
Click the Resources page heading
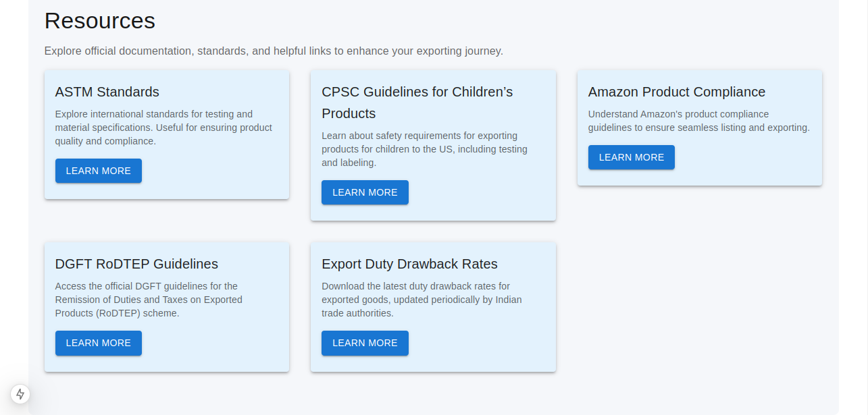pyautogui.click(x=99, y=21)
